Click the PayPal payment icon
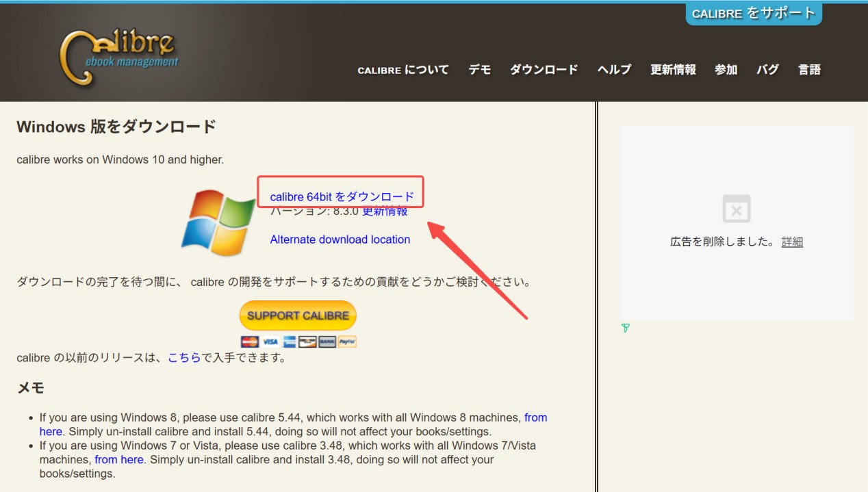This screenshot has width=868, height=492. 348,341
